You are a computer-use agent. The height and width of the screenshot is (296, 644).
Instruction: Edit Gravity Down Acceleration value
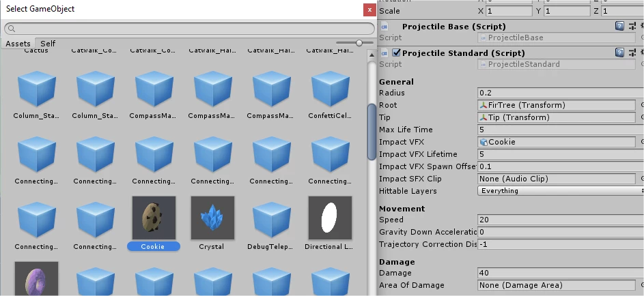(x=561, y=232)
